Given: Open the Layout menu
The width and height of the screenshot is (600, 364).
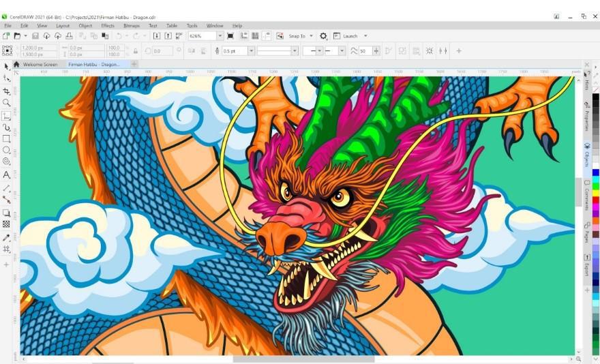Looking at the screenshot, I should [x=63, y=26].
